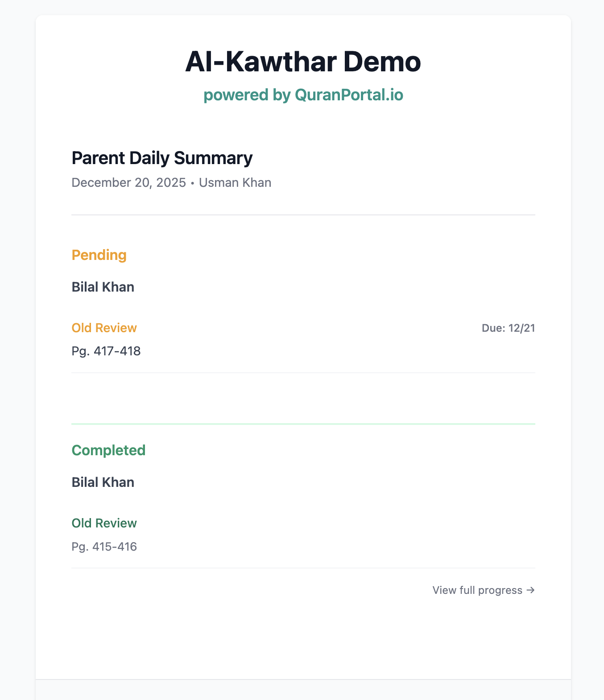
Task: Click the green divider above Completed
Action: 303,424
